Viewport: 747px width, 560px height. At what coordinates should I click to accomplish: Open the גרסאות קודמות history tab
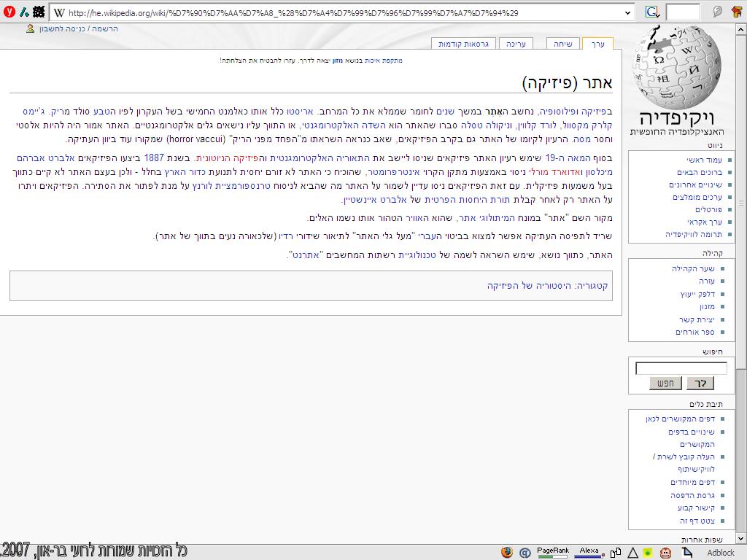click(x=463, y=44)
